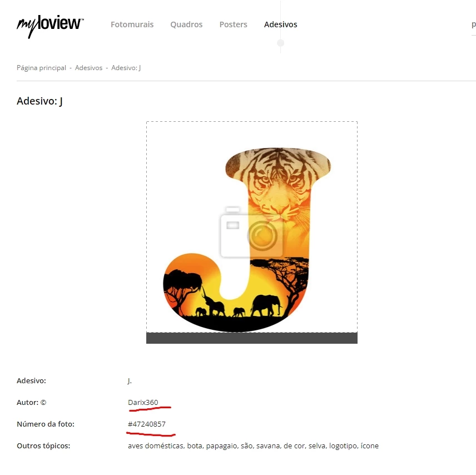Open the Quadros menu
Viewport: 476px width, 475px height.
pos(186,24)
